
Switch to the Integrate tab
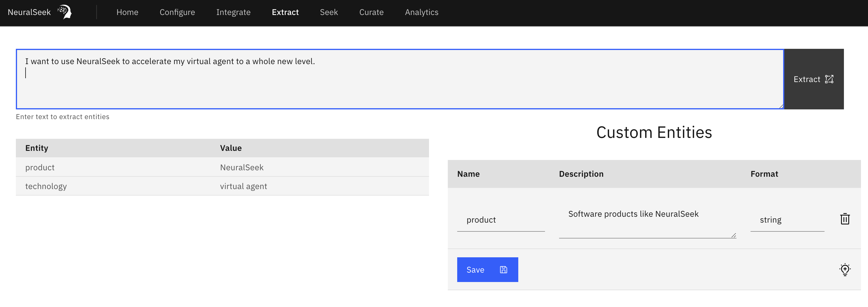click(233, 12)
